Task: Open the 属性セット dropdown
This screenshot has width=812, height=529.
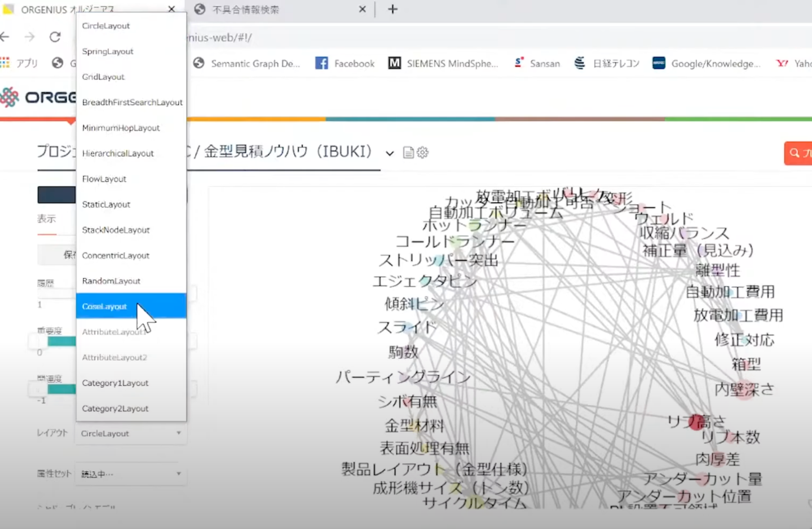Action: 131,474
